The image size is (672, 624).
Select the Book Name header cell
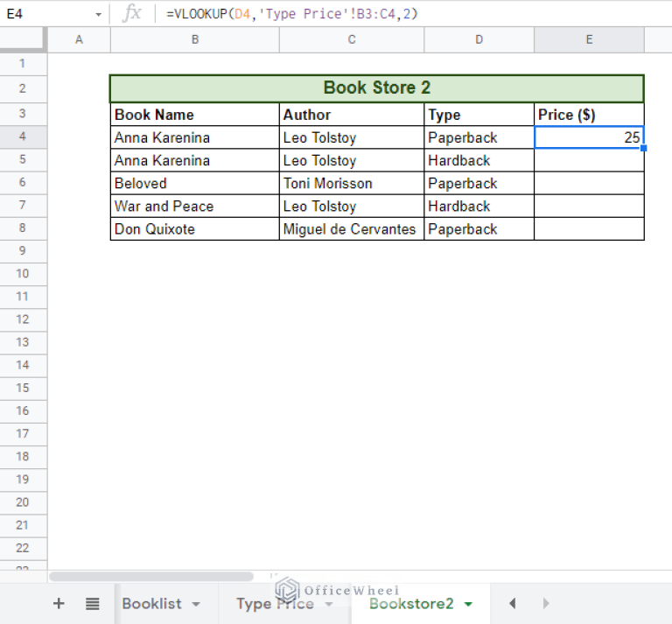[x=195, y=115]
